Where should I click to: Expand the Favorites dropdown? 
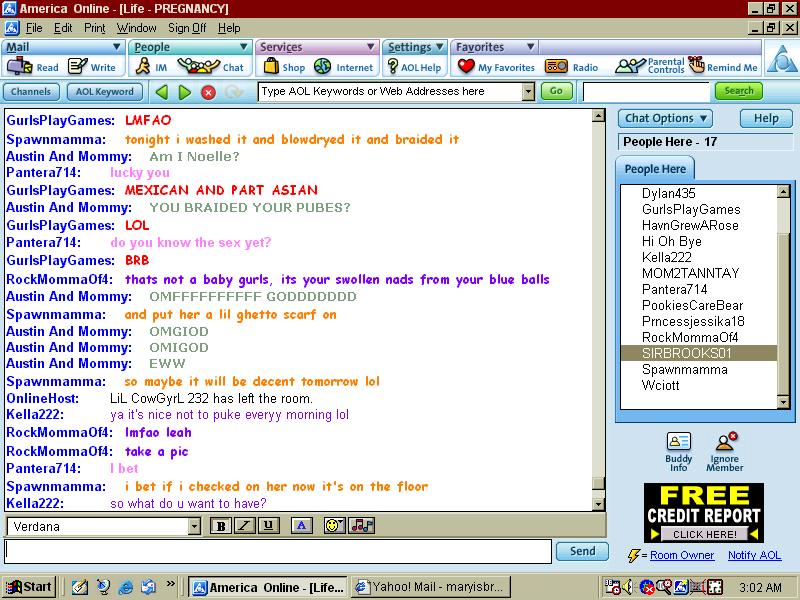coord(530,47)
